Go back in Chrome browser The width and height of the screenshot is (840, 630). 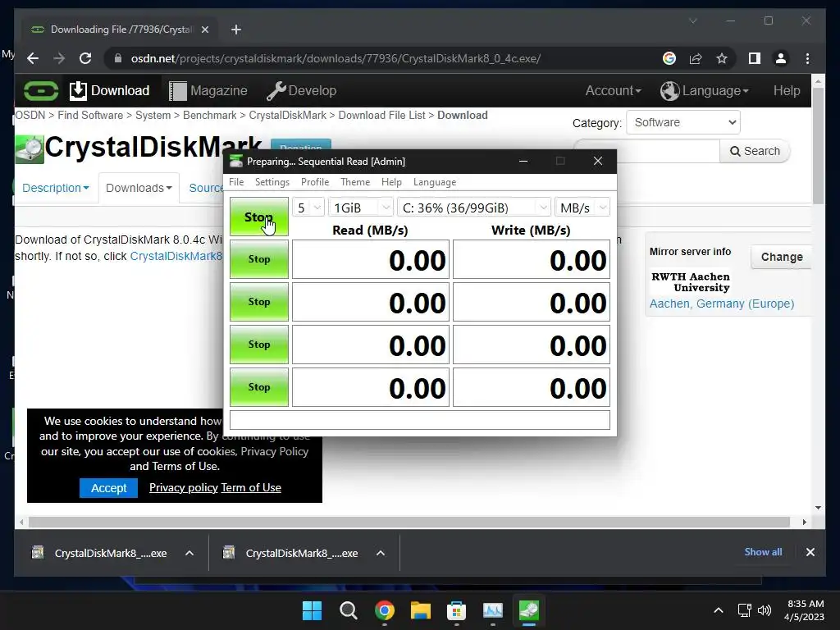tap(33, 58)
